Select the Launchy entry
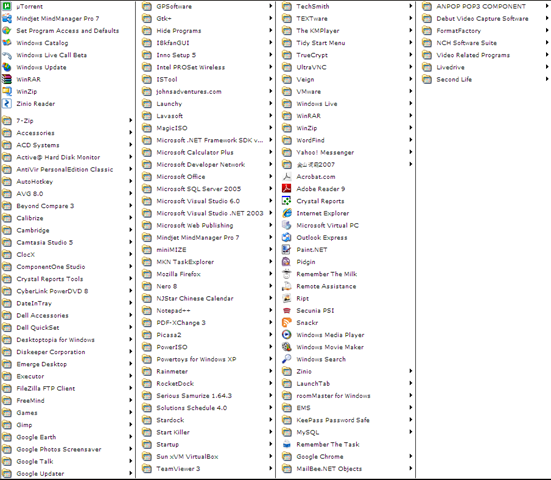Viewport: 551px width, 480px height. click(x=208, y=104)
